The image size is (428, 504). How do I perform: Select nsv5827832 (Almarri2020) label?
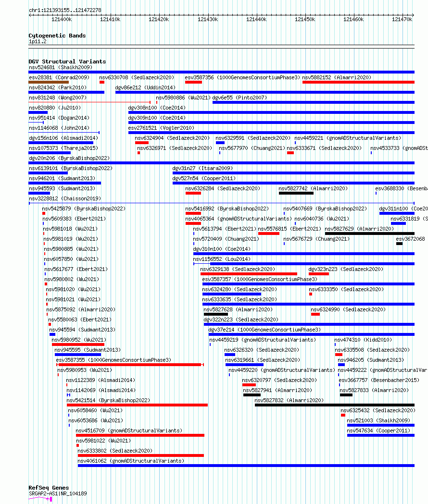289,401
